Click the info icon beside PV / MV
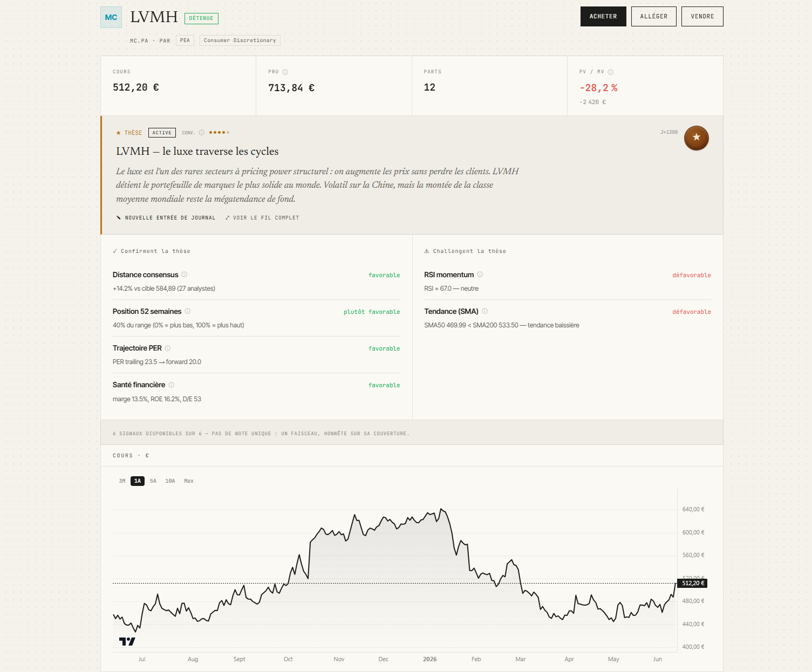 click(x=611, y=72)
